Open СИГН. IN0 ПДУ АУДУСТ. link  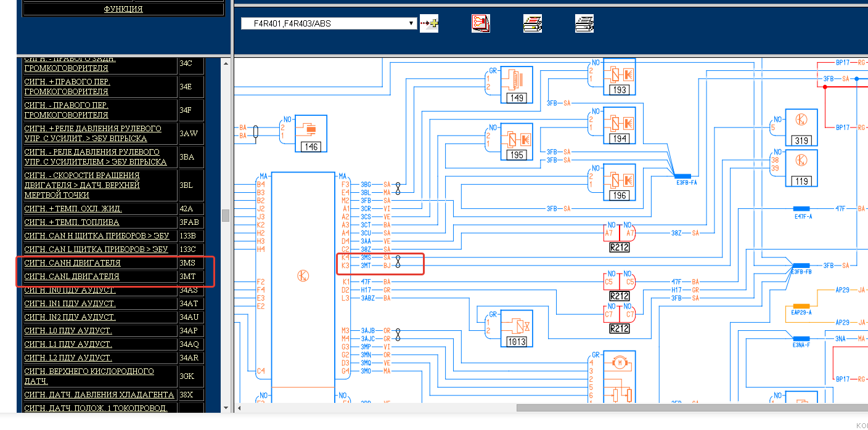[70, 290]
